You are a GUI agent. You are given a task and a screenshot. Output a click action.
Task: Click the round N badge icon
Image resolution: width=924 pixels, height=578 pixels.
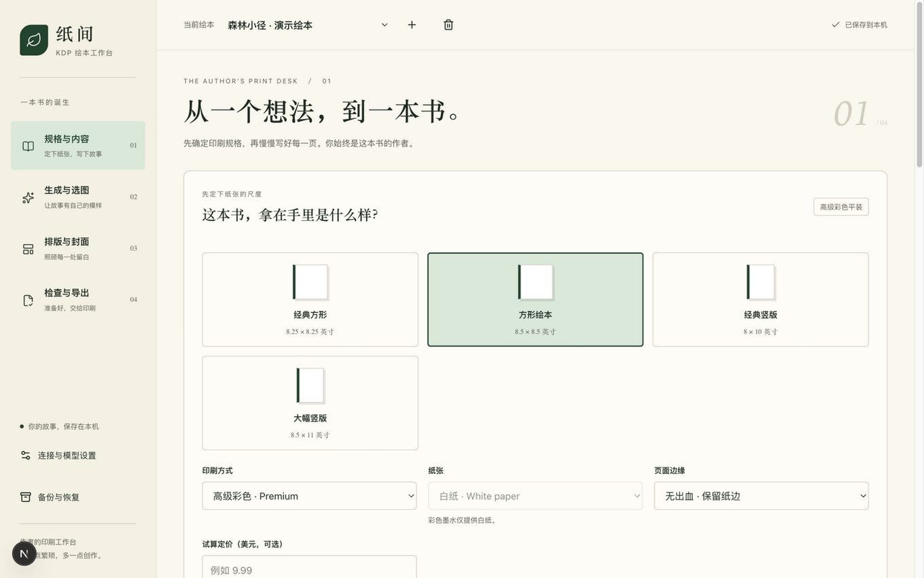(24, 554)
